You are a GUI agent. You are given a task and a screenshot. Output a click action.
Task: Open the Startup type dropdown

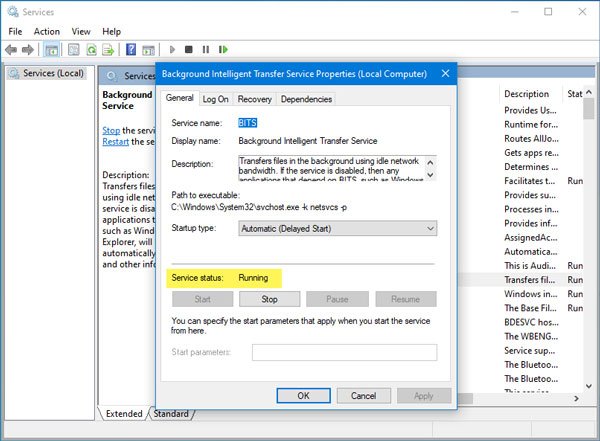[337, 229]
